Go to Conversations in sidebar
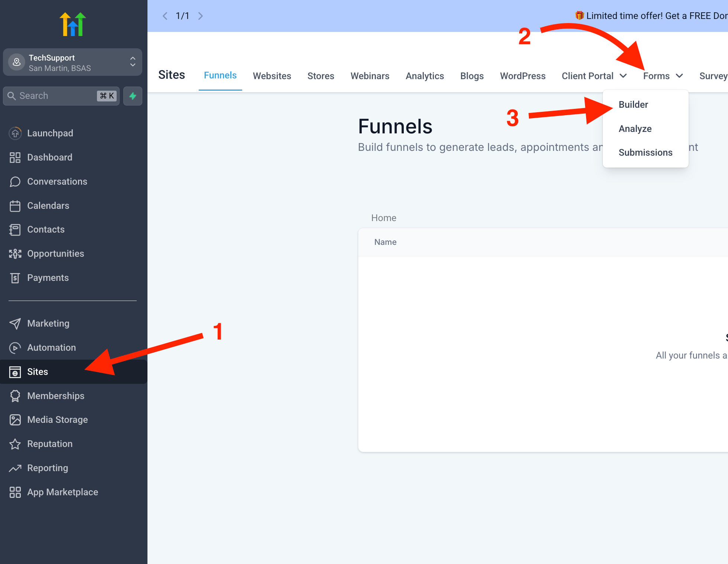The width and height of the screenshot is (728, 564). point(74,181)
